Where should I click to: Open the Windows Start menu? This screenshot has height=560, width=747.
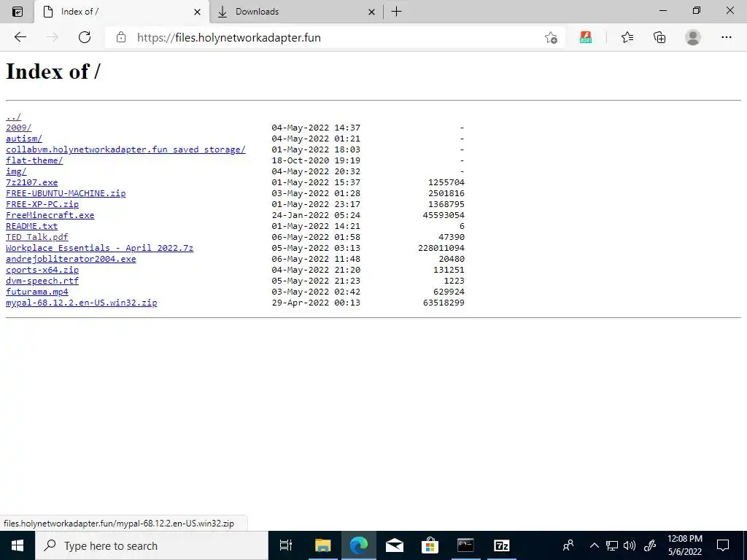pos(18,545)
